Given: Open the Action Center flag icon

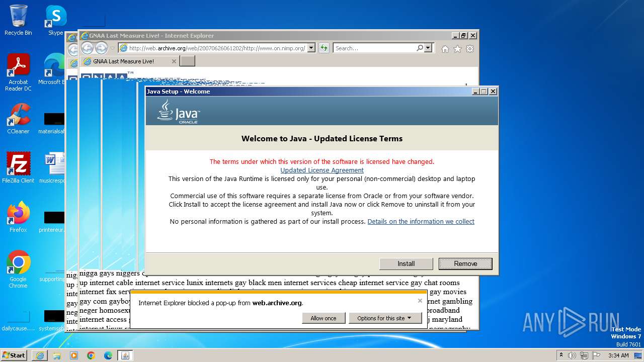Looking at the screenshot, I should tap(596, 355).
